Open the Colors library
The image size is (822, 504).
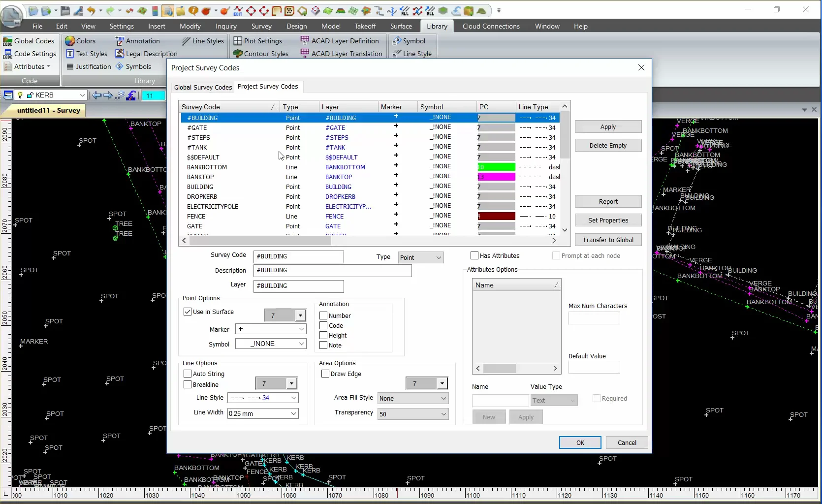click(81, 41)
